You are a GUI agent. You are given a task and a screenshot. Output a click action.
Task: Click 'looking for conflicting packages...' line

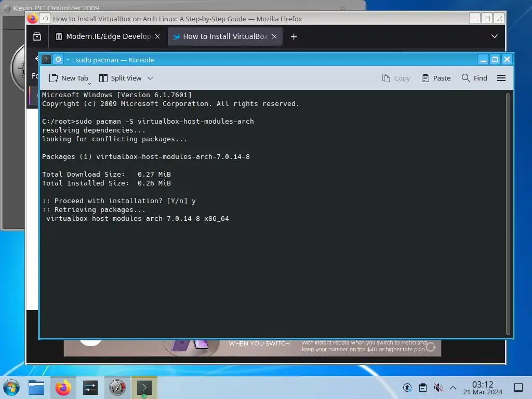click(x=114, y=139)
